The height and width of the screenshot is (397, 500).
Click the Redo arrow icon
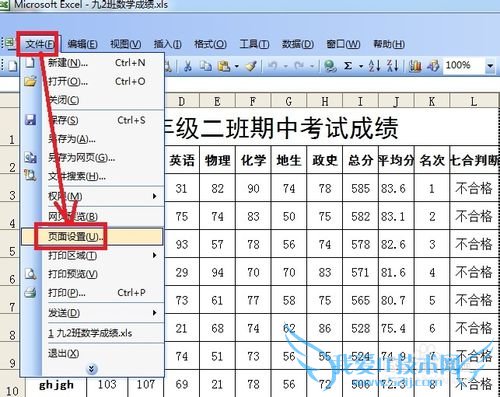(299, 66)
